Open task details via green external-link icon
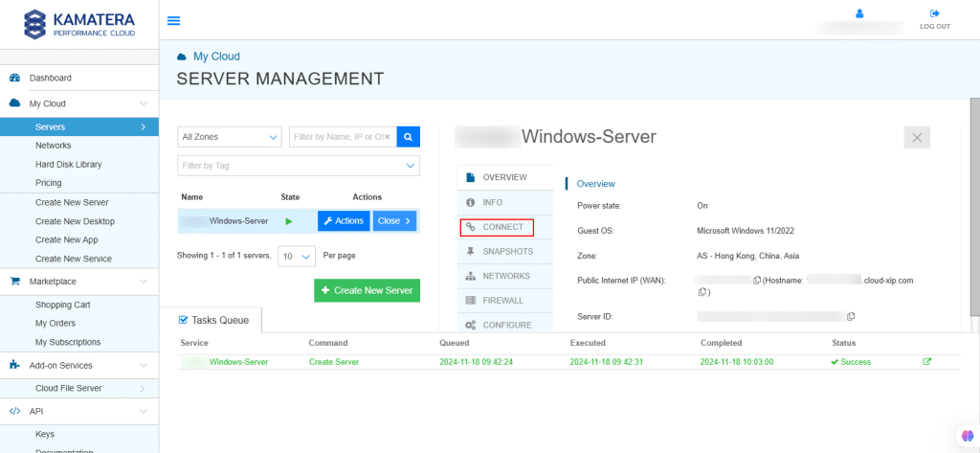Screen dimensions: 980x453 pyautogui.click(x=926, y=362)
